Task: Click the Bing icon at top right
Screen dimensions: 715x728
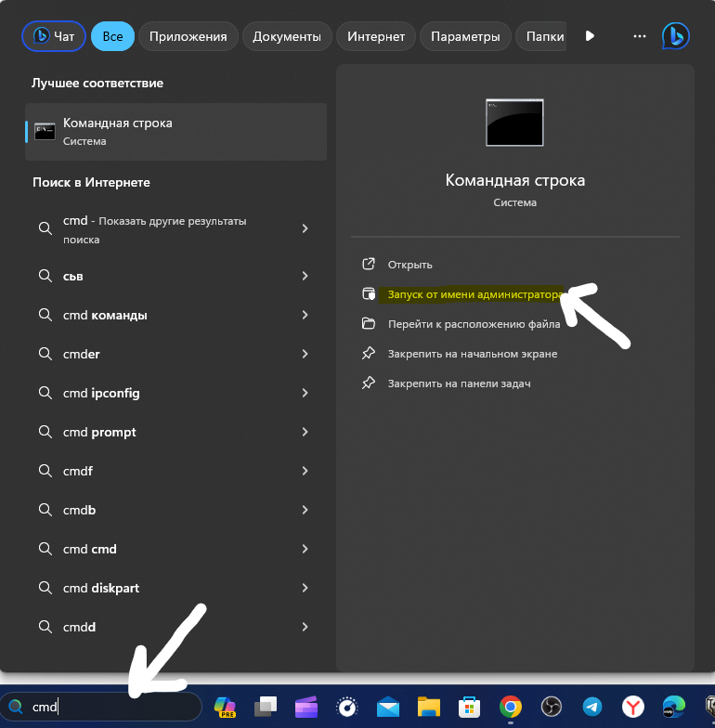Action: pyautogui.click(x=676, y=36)
